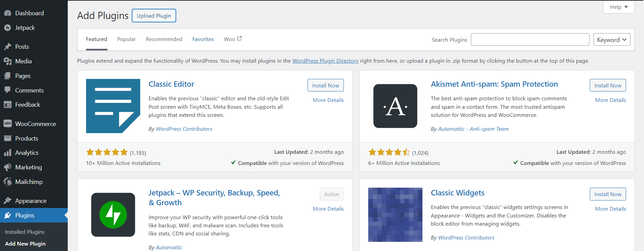The image size is (644, 251).
Task: Open More Details for Classic Widgets
Action: [x=610, y=209]
